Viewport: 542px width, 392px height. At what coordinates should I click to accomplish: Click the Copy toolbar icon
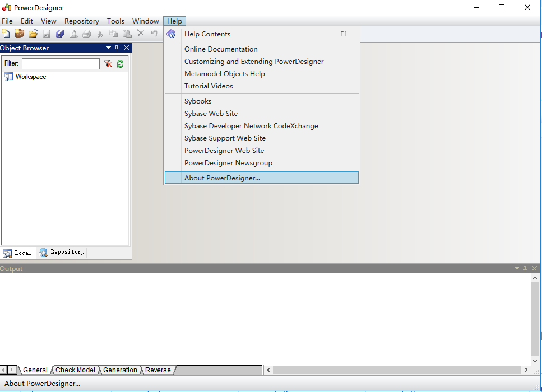tap(113, 34)
